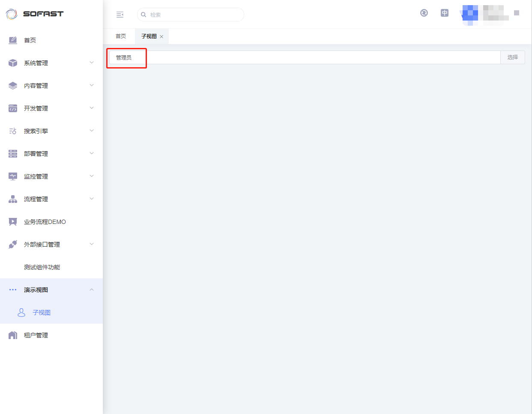
Task: Click the refresh icon in top bar
Action: click(424, 13)
